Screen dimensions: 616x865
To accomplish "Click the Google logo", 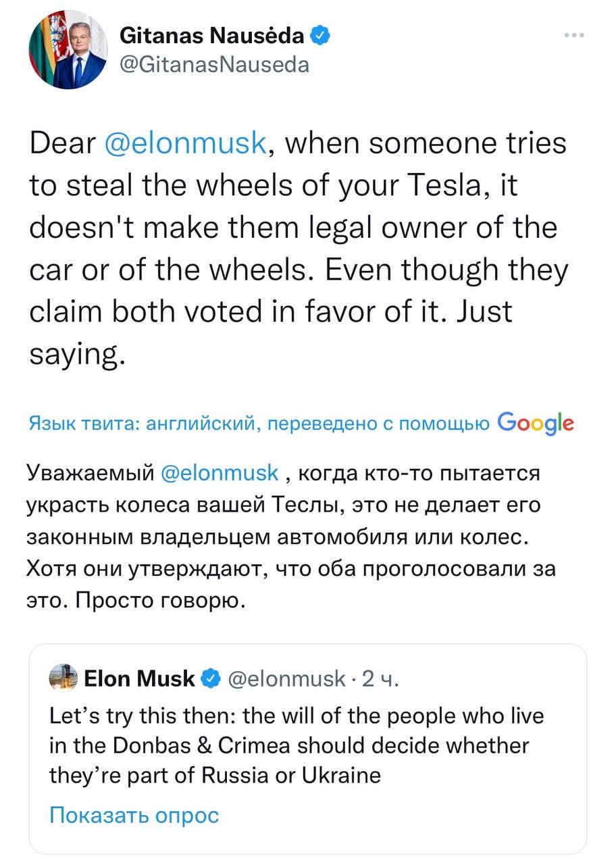I will (536, 423).
